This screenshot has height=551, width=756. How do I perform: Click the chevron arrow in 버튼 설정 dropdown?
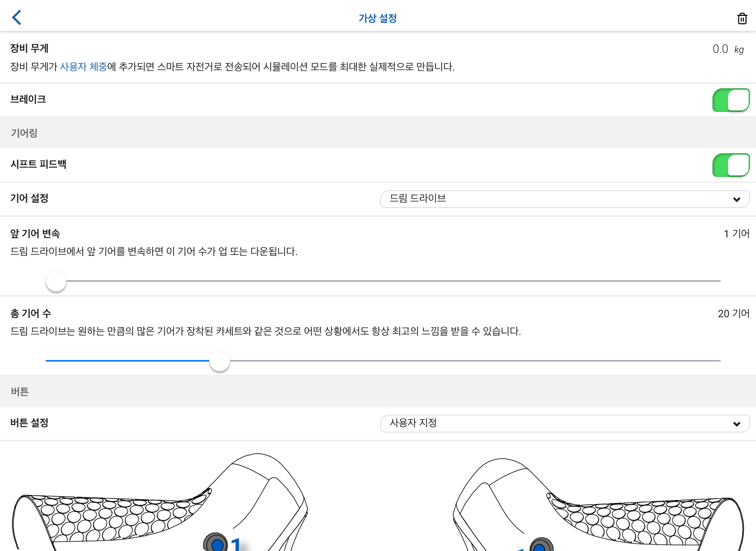point(737,424)
